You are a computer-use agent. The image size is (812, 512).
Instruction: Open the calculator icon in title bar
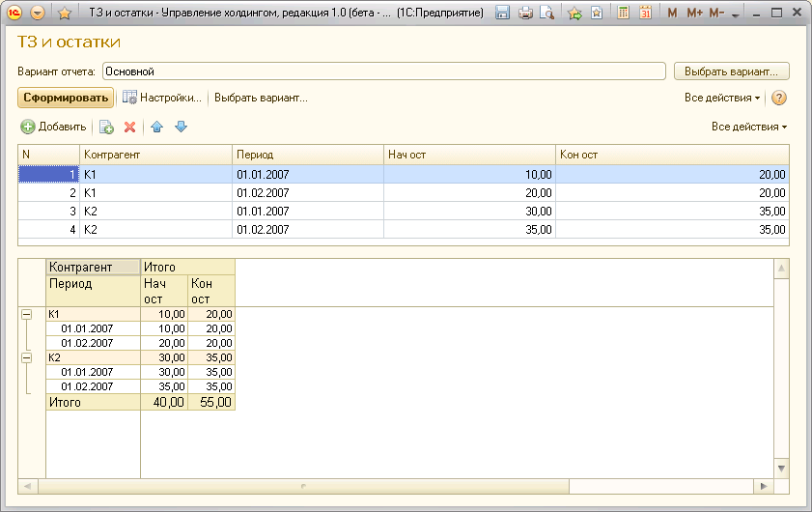(x=624, y=13)
